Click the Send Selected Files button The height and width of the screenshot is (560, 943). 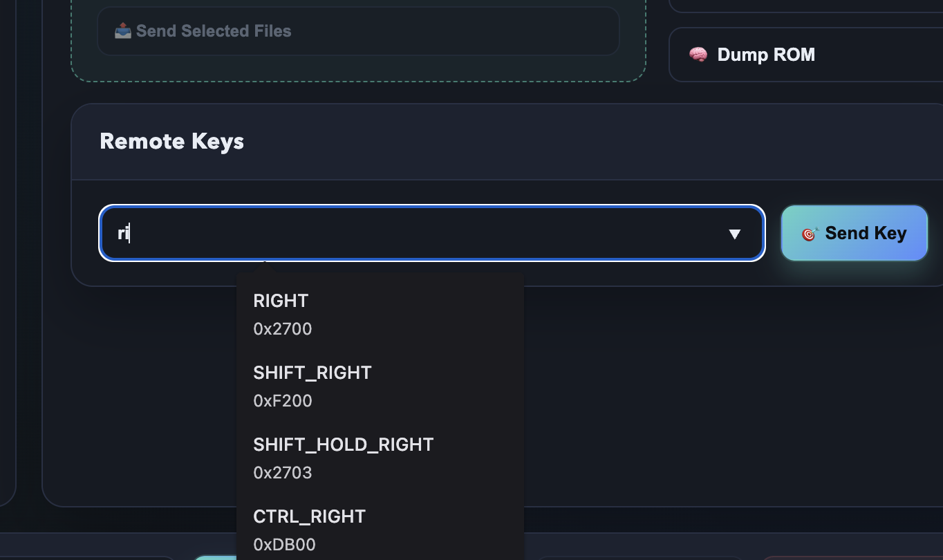(x=358, y=31)
